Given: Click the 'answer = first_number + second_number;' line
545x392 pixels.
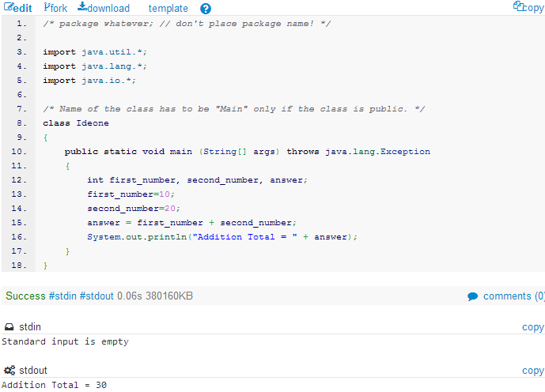Looking at the screenshot, I should [191, 223].
